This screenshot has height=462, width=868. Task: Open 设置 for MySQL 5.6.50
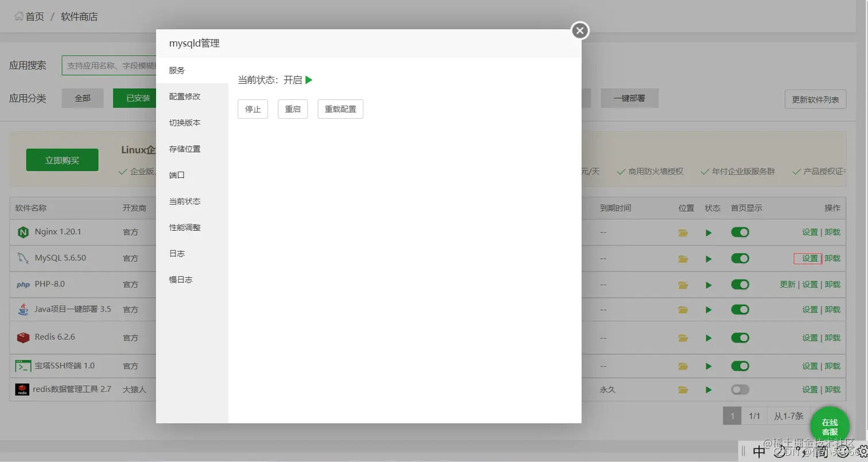[x=810, y=259]
